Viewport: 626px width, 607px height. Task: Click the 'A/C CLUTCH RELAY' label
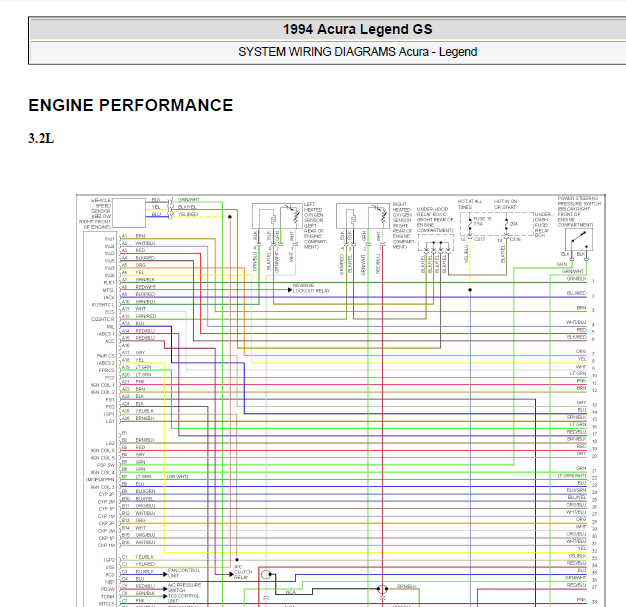[243, 572]
